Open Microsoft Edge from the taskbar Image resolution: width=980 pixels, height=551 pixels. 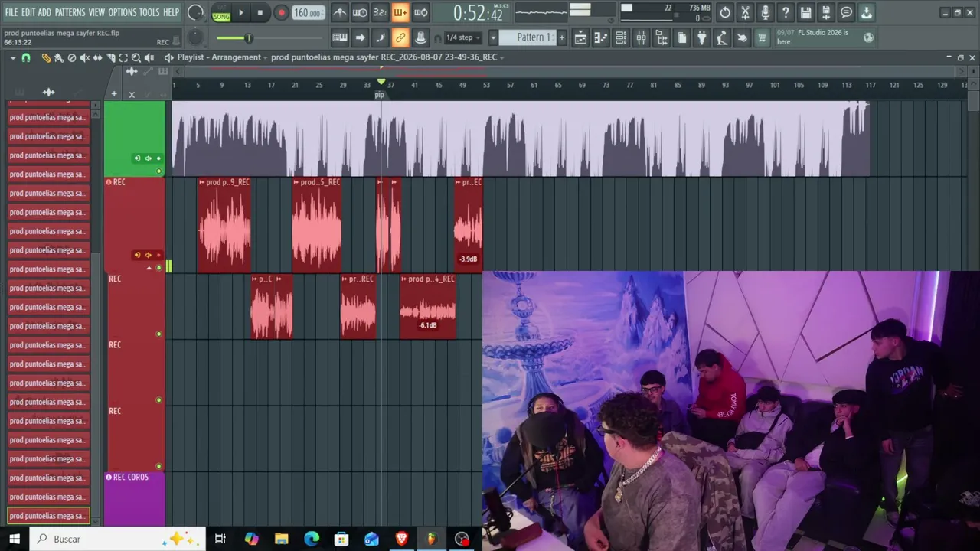[x=311, y=539]
